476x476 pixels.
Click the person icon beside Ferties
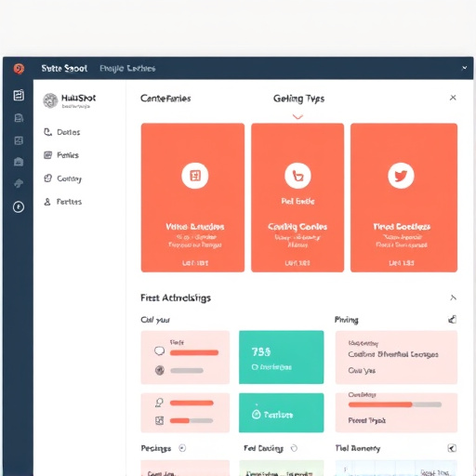pos(47,202)
